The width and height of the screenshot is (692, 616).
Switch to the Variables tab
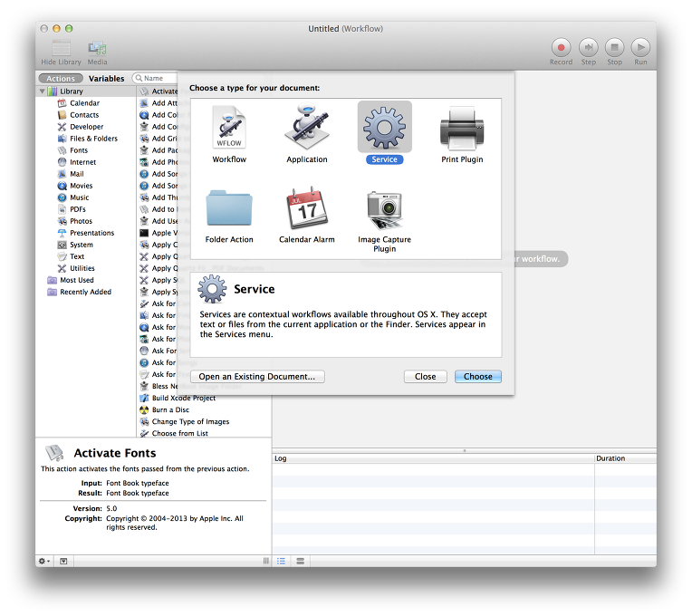tap(106, 79)
